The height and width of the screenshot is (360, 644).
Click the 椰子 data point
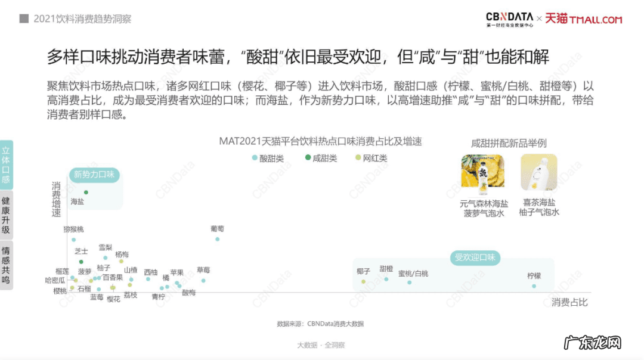363,281
